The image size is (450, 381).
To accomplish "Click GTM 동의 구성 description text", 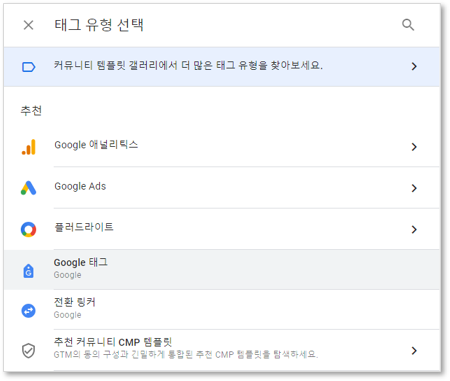I will point(186,354).
